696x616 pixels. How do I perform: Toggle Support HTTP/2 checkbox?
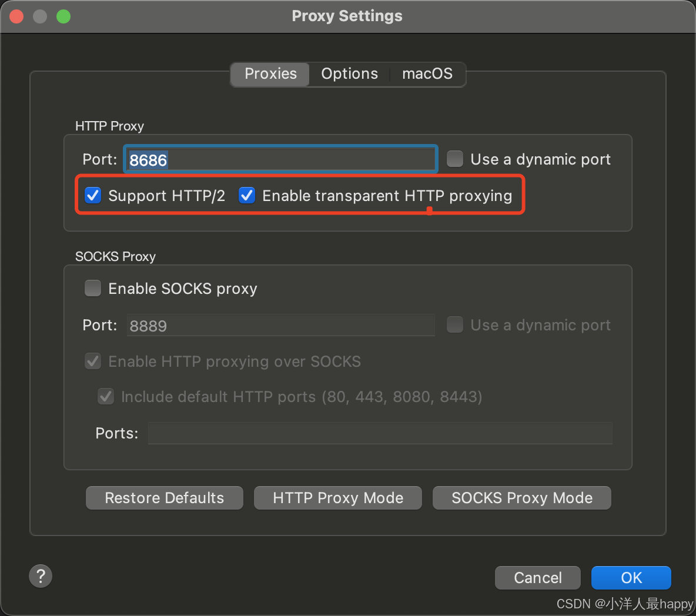(x=93, y=195)
